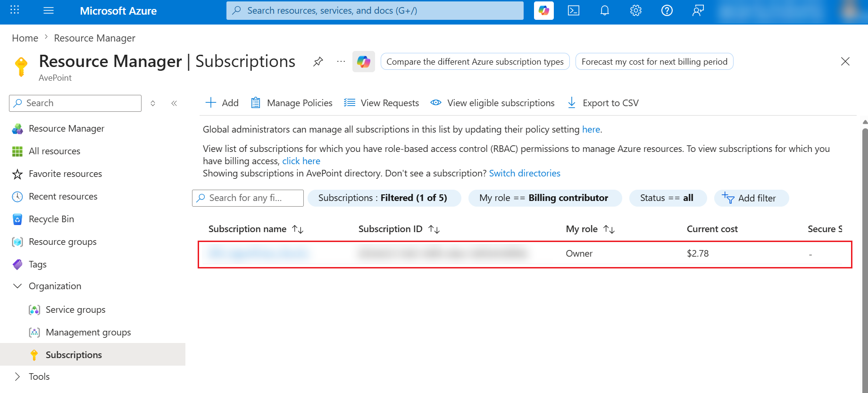
Task: Click the Microsoft Azure portal title
Action: [x=118, y=11]
